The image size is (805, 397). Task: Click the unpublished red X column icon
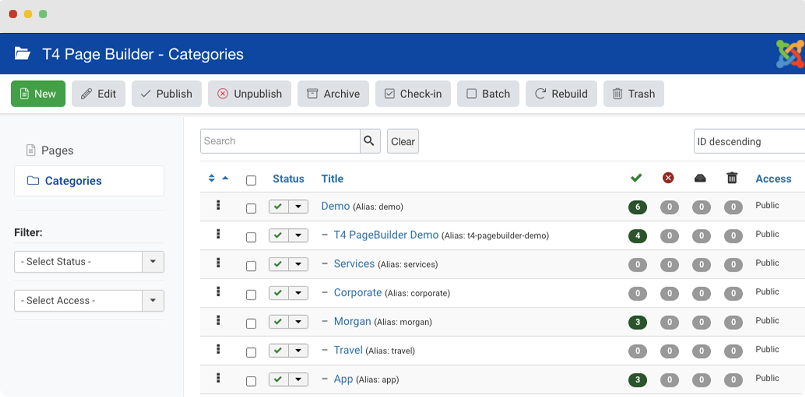pyautogui.click(x=668, y=178)
